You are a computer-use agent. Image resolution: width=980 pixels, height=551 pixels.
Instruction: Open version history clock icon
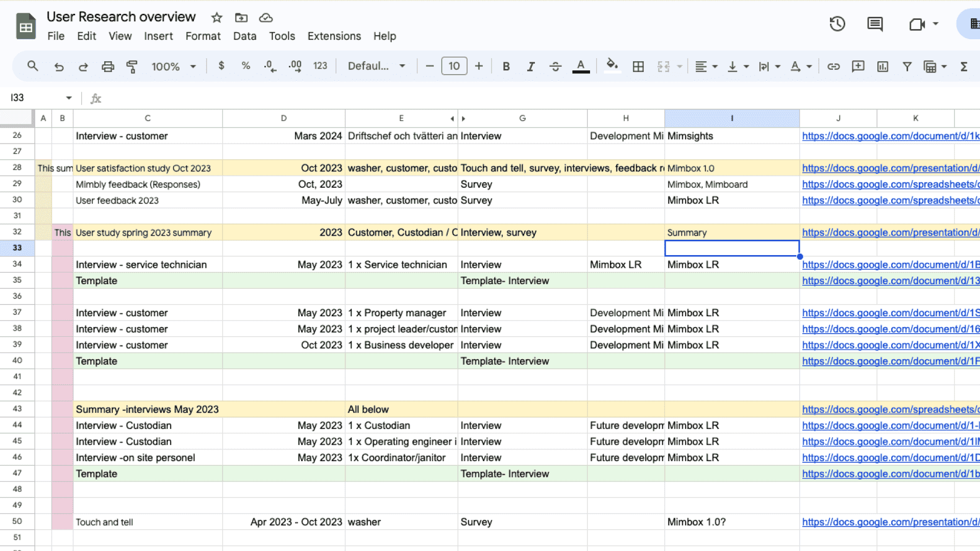pos(837,24)
